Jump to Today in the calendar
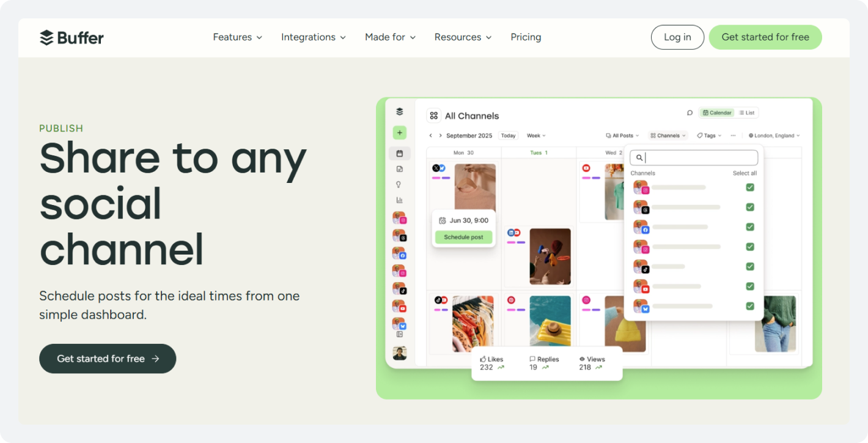 point(508,136)
